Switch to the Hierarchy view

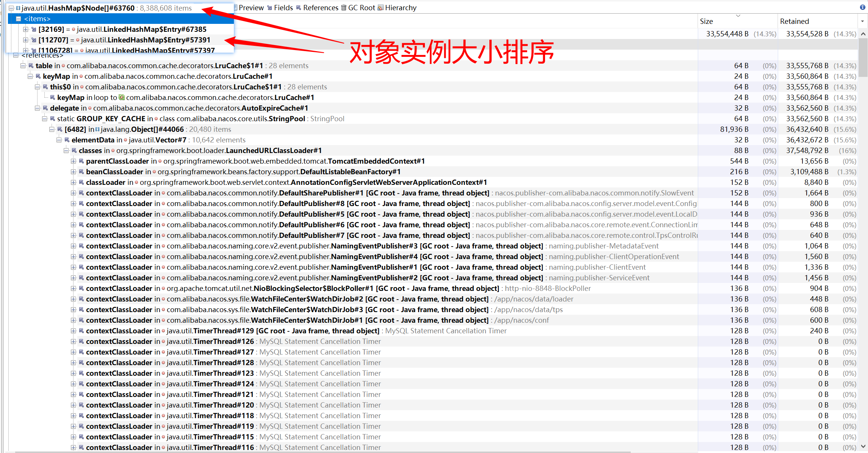(401, 8)
